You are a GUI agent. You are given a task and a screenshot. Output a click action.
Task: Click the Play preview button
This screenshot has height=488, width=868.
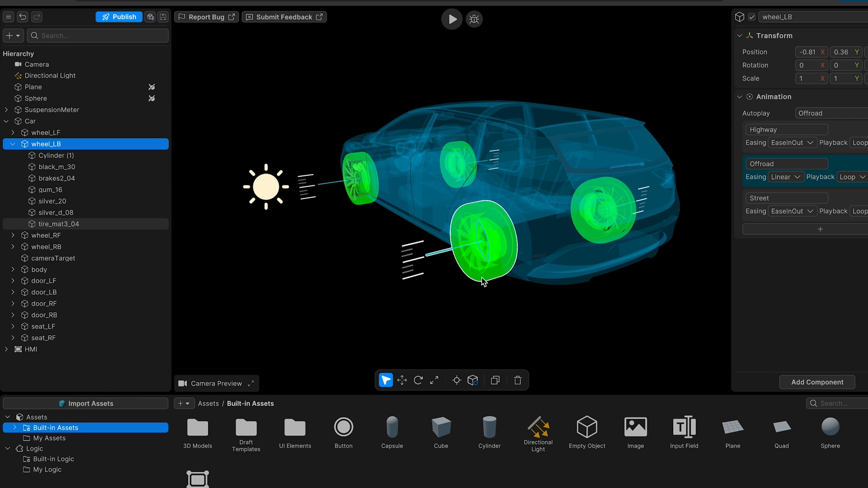tap(452, 19)
